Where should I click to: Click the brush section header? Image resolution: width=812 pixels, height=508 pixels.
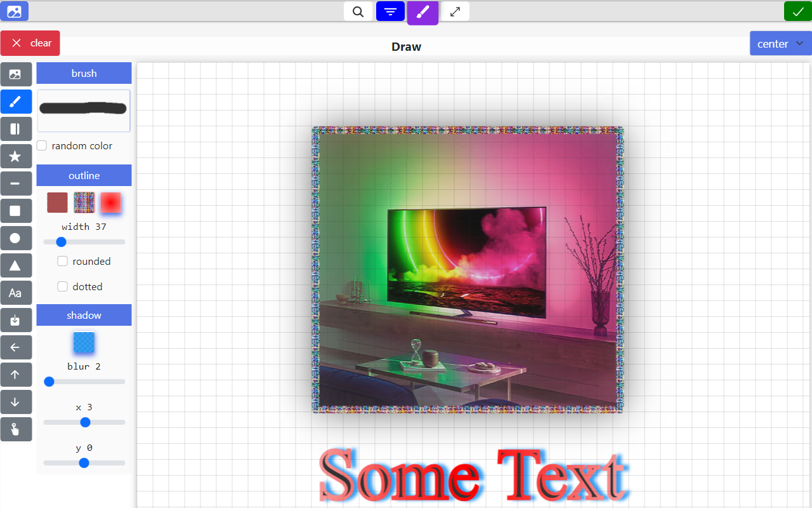coord(84,73)
